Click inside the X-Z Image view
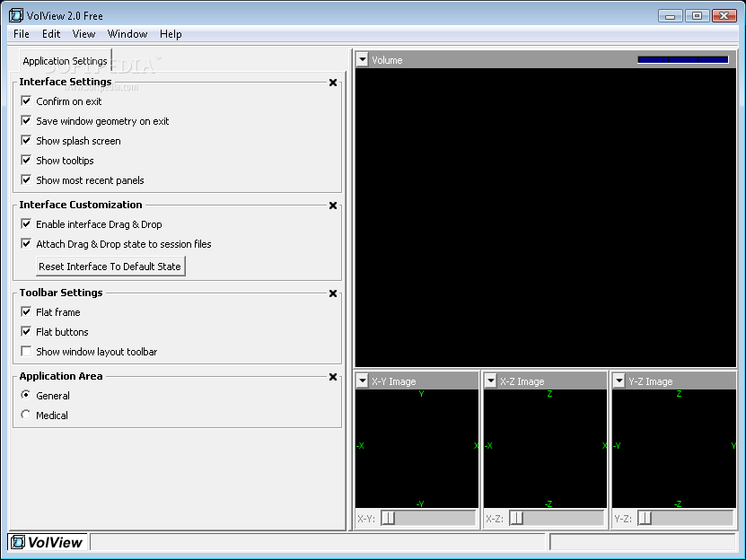The image size is (746, 560). (545, 449)
